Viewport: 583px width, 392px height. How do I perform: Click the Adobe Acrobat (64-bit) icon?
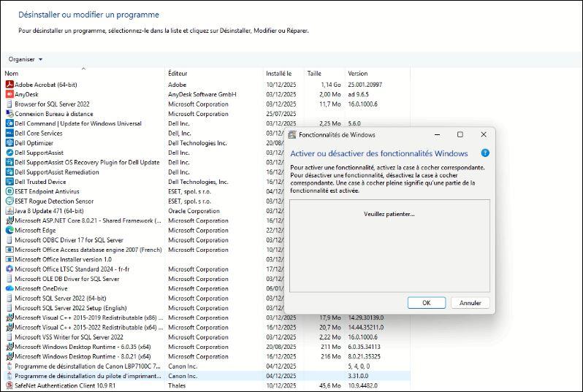click(9, 85)
